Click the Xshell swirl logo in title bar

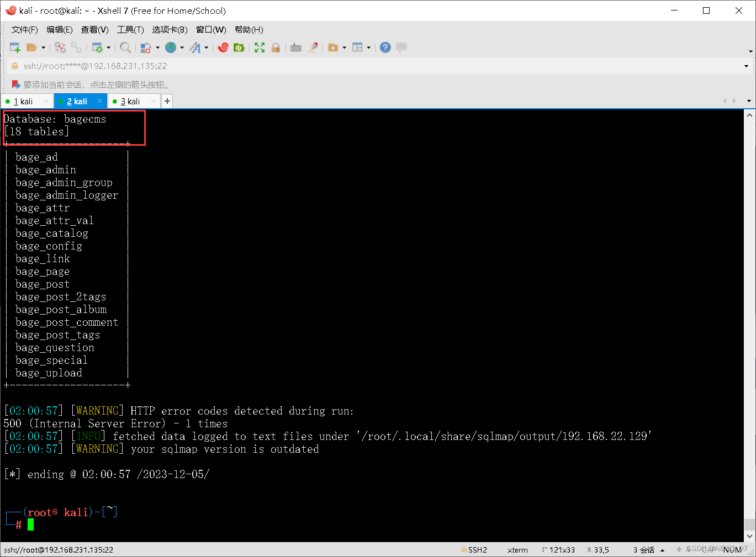coord(10,10)
